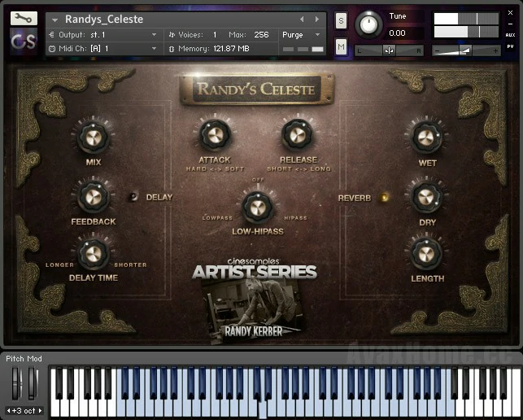The width and height of the screenshot is (523, 420).
Task: Click the SHORT <-> LONG label
Action: (x=299, y=169)
